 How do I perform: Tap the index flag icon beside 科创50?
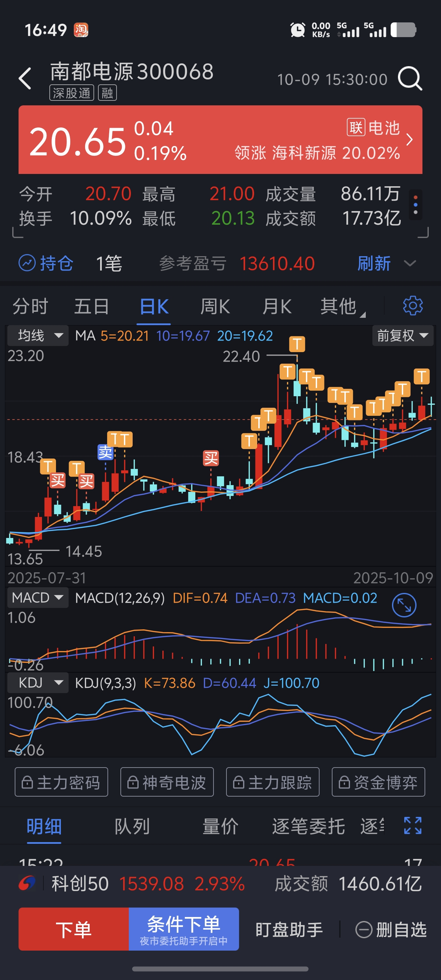pos(27,883)
